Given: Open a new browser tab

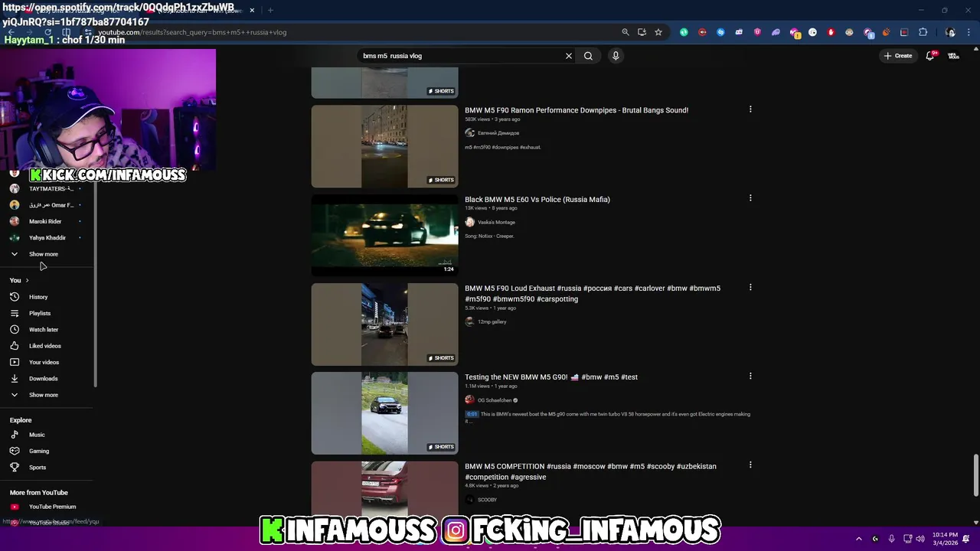Looking at the screenshot, I should click(270, 10).
